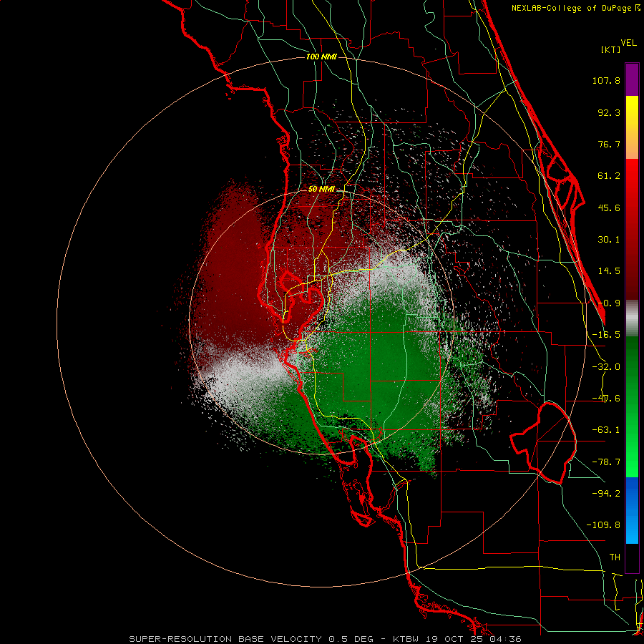Click the [KT] units label

[610, 49]
